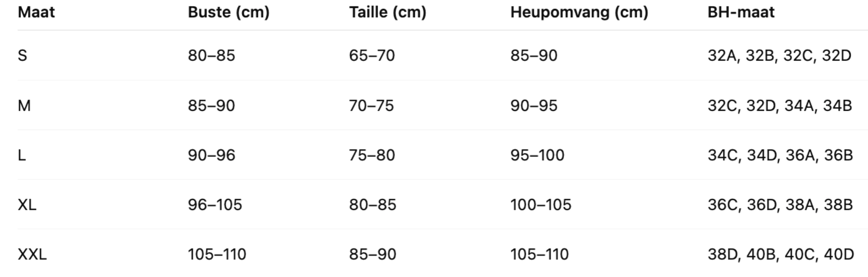Click the BH-maat column header

(741, 12)
